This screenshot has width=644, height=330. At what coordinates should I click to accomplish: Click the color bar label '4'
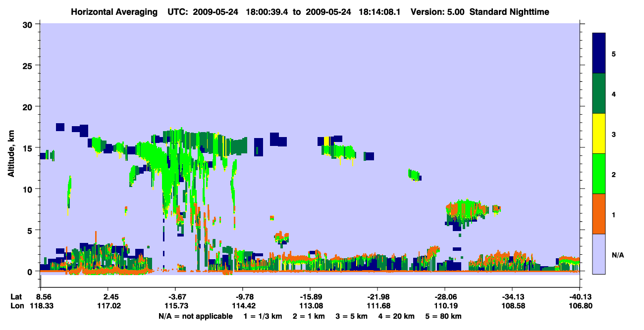tap(614, 94)
